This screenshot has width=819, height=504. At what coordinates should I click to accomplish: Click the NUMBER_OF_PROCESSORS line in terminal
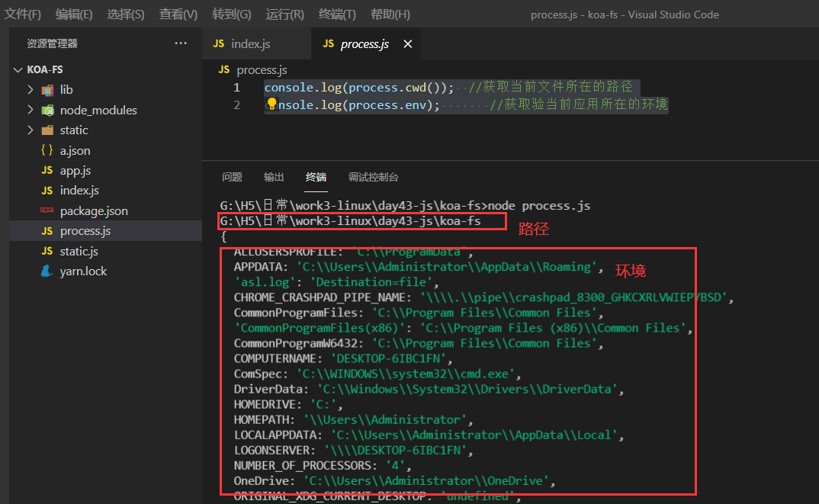coord(323,465)
